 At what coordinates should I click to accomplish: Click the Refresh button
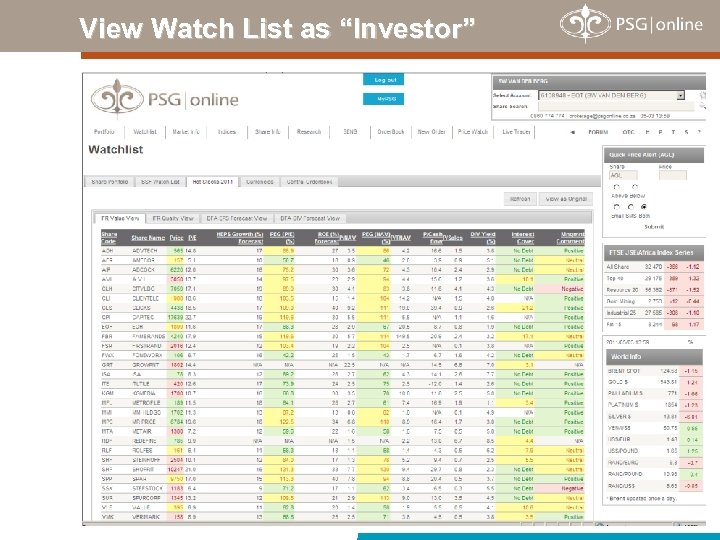coord(520,199)
